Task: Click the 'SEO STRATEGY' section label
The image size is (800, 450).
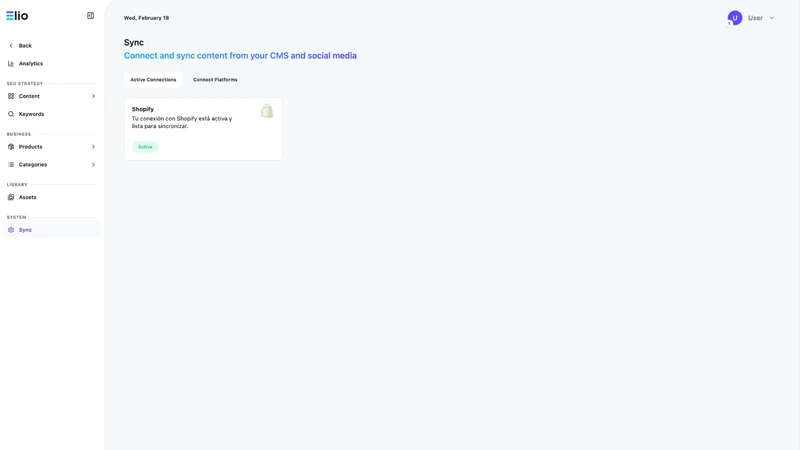Action: (25, 83)
